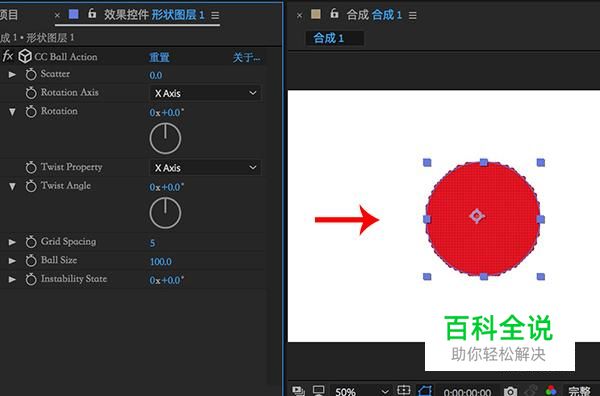The image size is (600, 396).
Task: Toggle Twist Property stopwatch
Action: (31, 167)
